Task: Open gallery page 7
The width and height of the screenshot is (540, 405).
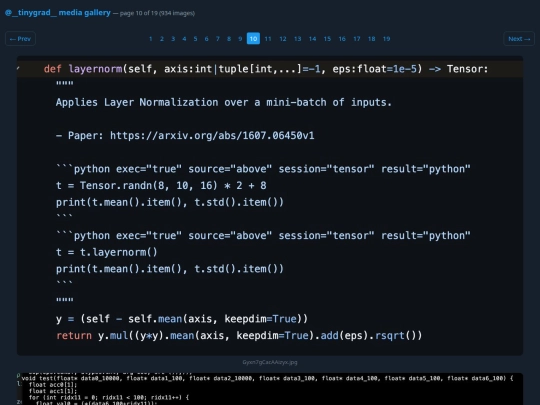Action: click(218, 39)
